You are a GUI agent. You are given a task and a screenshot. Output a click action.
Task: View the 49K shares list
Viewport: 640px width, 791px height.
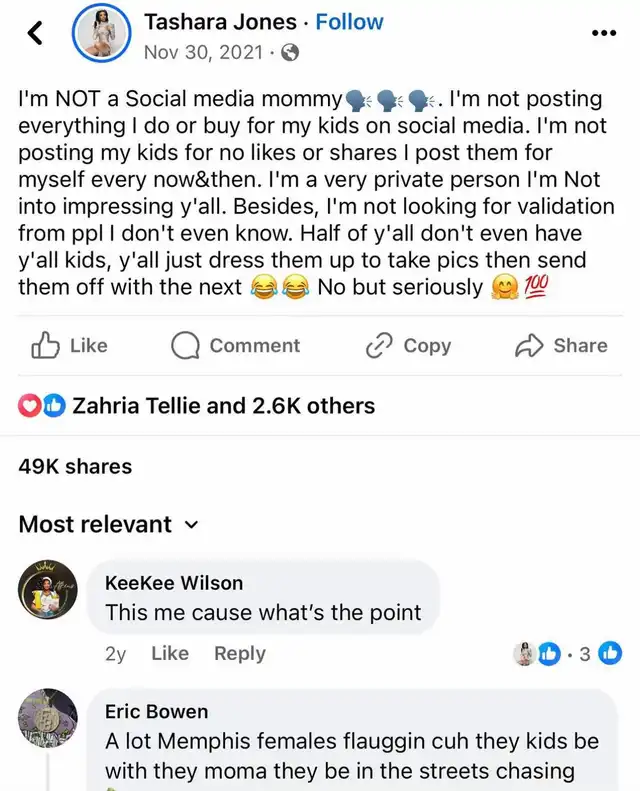tap(75, 465)
